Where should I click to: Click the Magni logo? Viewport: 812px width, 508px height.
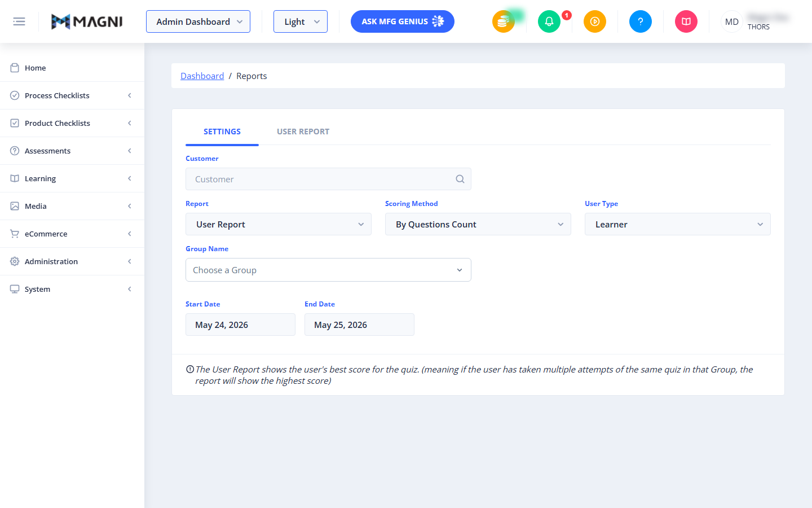pos(87,21)
